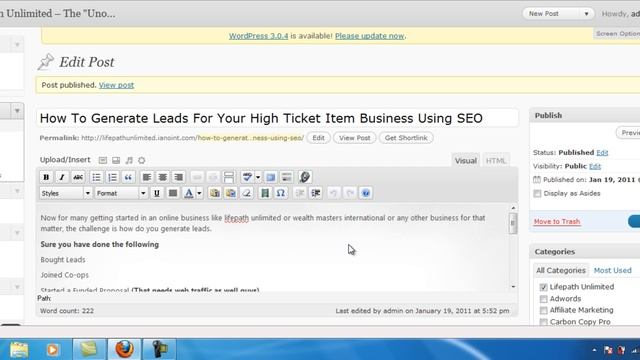Align text center
The height and width of the screenshot is (360, 640).
162,177
